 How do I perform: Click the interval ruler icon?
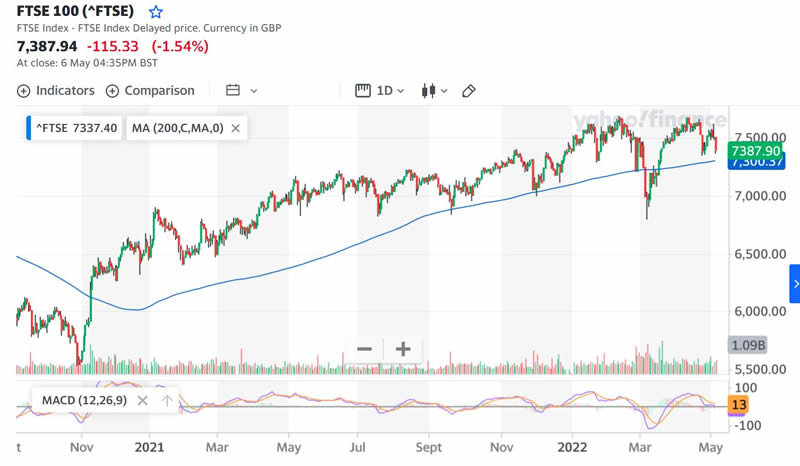tap(363, 91)
